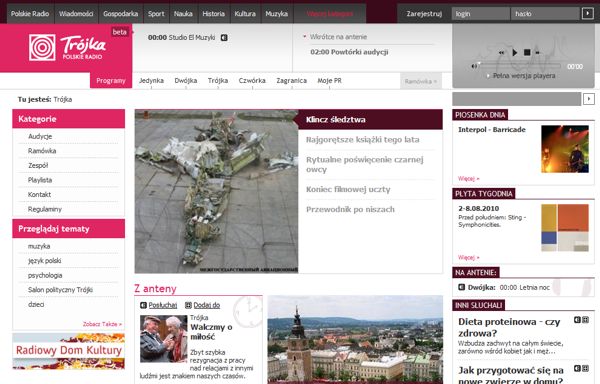The image size is (600, 384).
Task: Switch to the Czwórka station tab
Action: point(252,81)
